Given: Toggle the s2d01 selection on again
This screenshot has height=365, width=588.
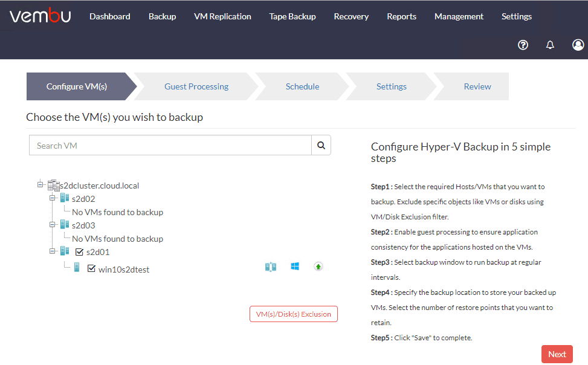Looking at the screenshot, I should 78,251.
